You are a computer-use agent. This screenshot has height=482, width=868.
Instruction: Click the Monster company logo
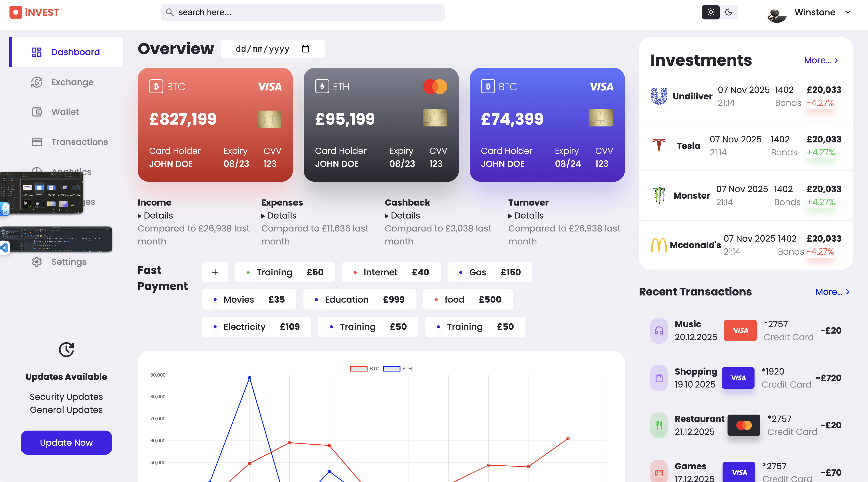[x=659, y=195]
